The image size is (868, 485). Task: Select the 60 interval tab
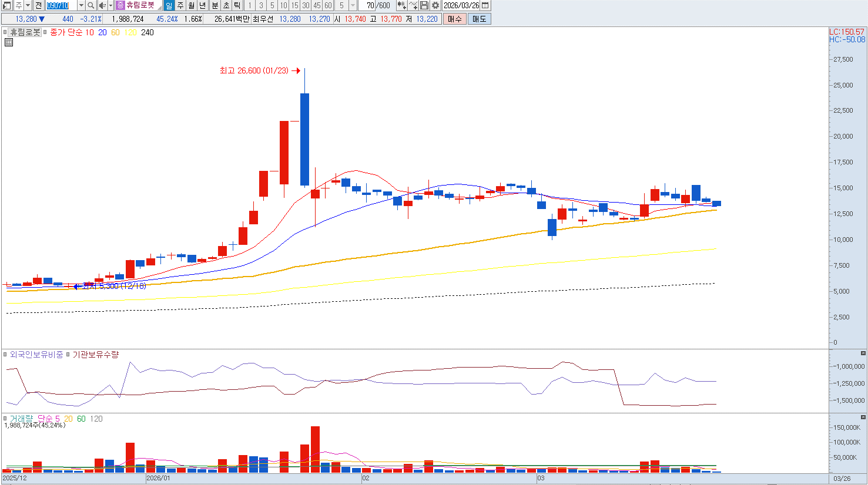click(x=328, y=5)
